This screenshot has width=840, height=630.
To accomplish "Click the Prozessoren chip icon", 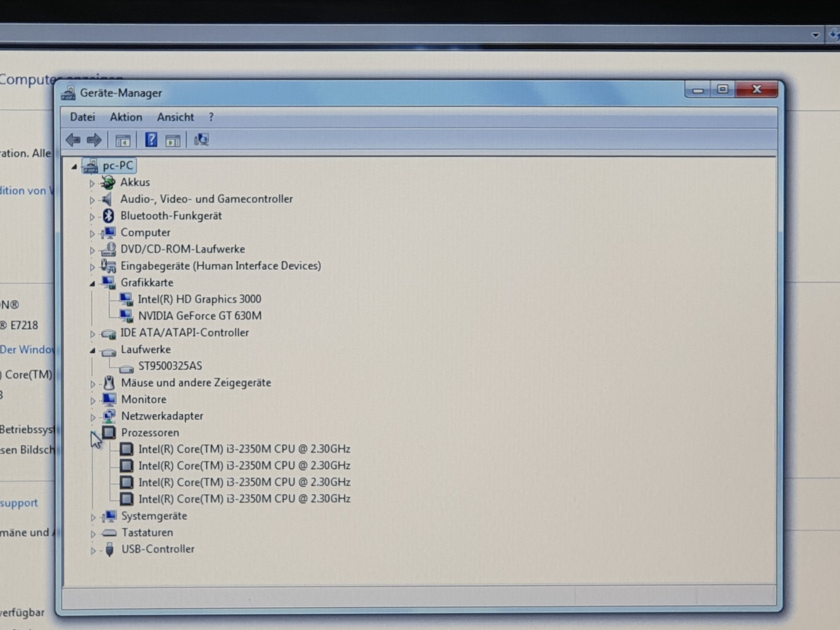I will point(109,433).
